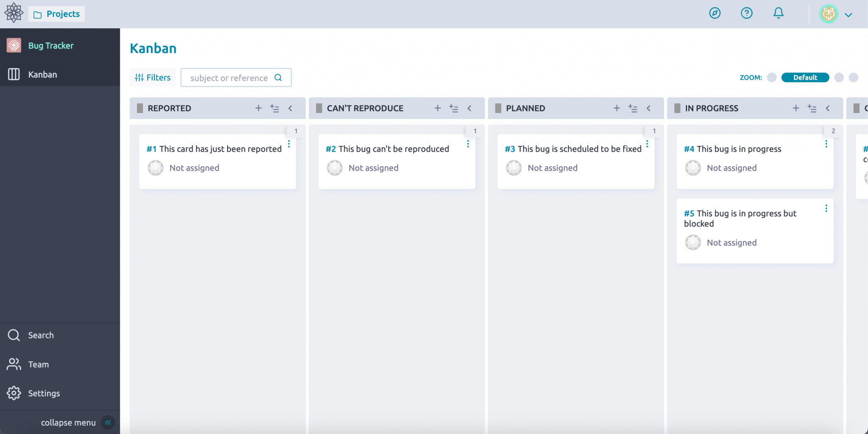Open the compass navigation icon in header
868x434 pixels.
715,13
